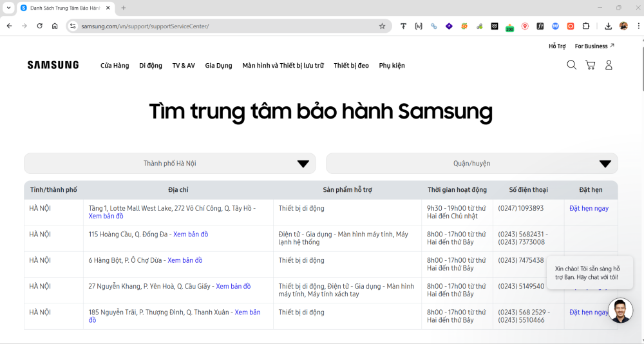Open the Di động menu
Image resolution: width=644 pixels, height=344 pixels.
151,65
